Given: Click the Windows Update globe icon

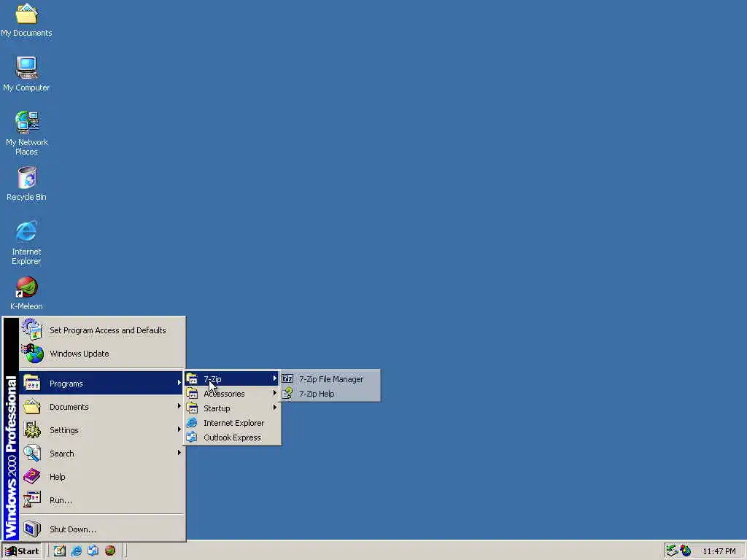Looking at the screenshot, I should point(32,354).
